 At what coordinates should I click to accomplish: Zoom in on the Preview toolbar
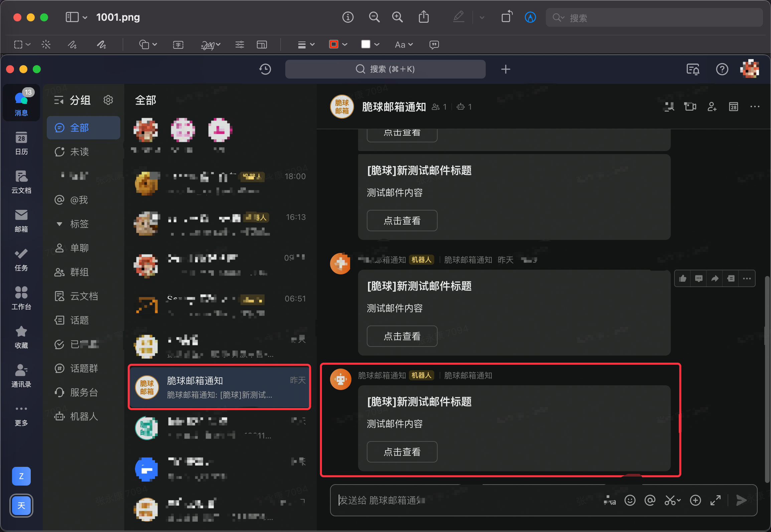[x=397, y=17]
